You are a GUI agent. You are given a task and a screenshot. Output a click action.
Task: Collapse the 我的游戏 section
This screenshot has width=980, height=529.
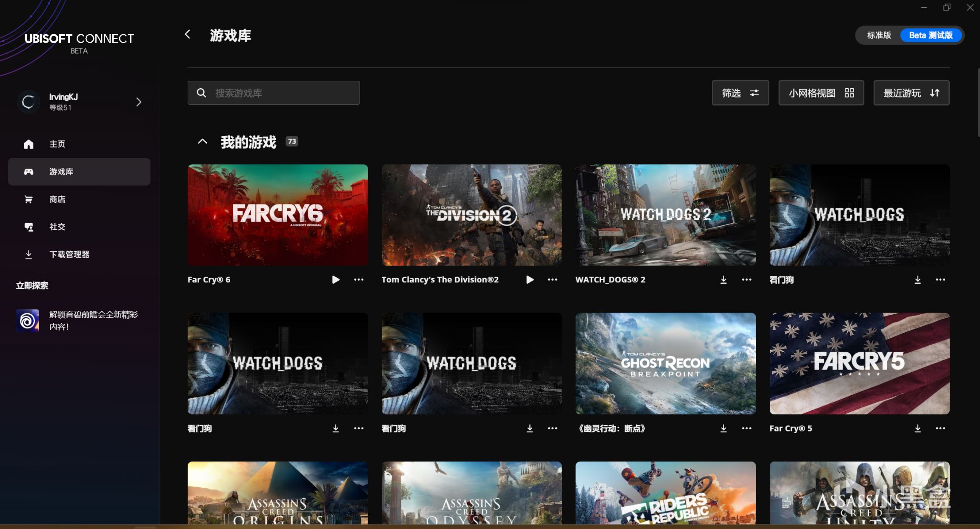[x=203, y=141]
